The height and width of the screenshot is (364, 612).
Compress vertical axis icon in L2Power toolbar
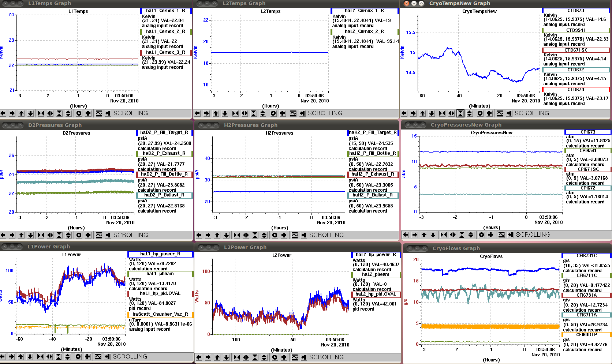(255, 357)
